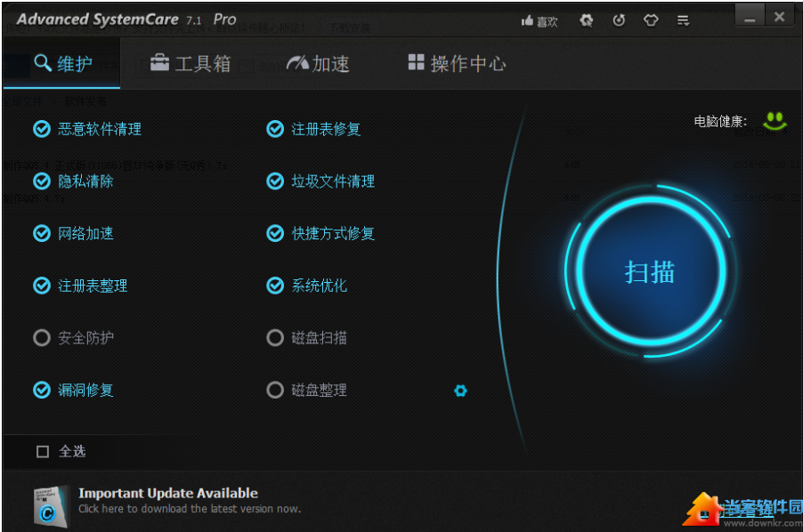
Task: Open the main menu lines icon
Action: tap(683, 20)
